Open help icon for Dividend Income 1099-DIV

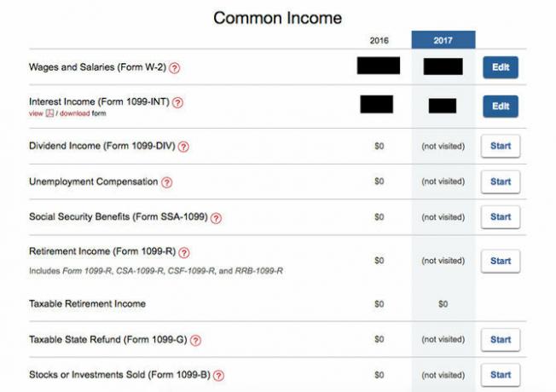[x=183, y=147]
